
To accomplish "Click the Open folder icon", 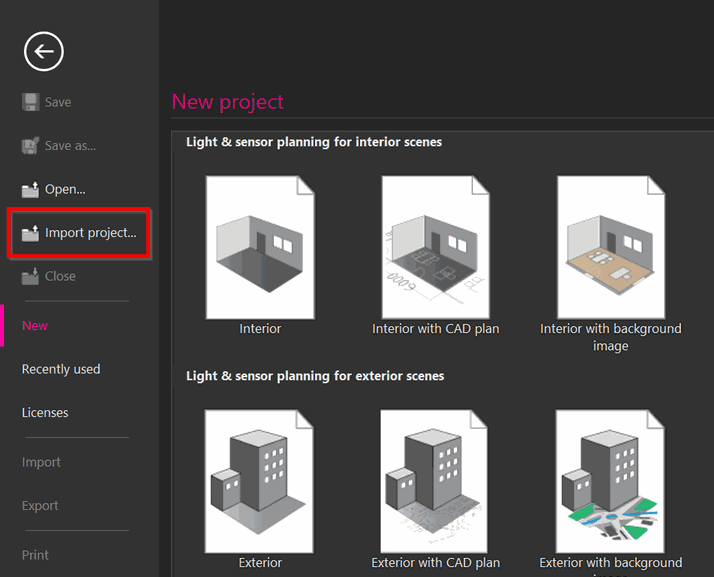I will (31, 189).
